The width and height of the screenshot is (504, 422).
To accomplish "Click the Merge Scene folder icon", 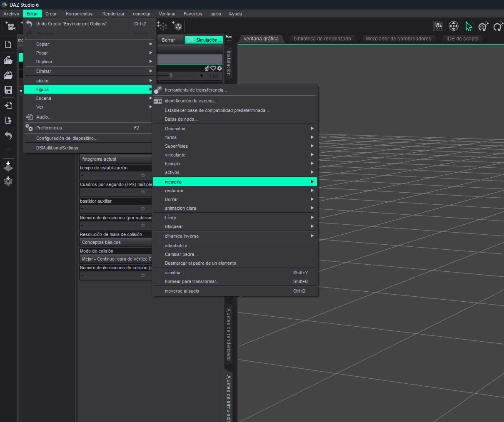I will coord(8,75).
